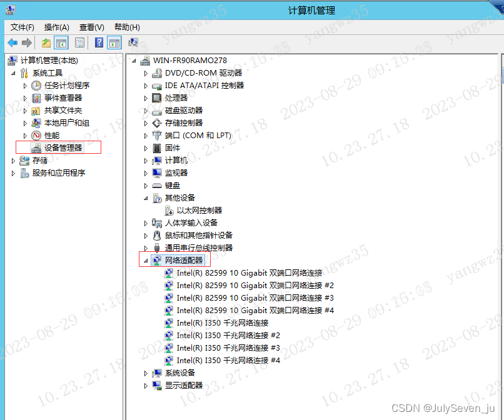Click the up one level folder icon

point(46,42)
